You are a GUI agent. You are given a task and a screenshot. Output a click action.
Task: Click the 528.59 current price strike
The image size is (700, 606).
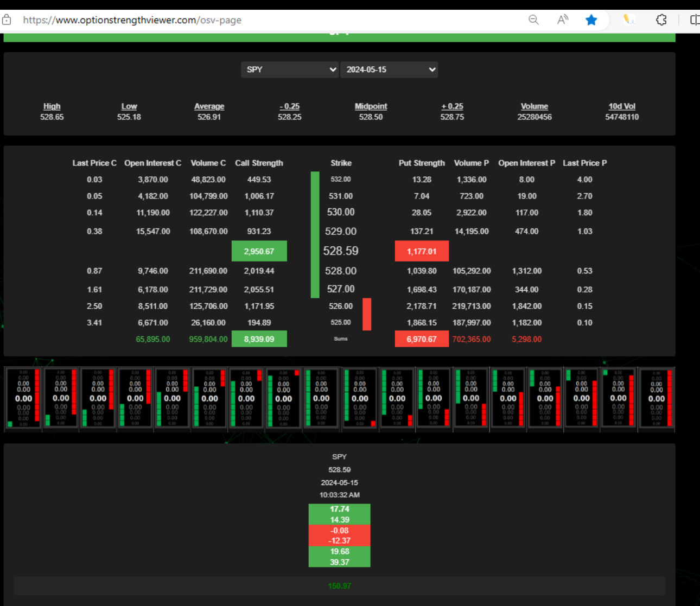click(341, 251)
